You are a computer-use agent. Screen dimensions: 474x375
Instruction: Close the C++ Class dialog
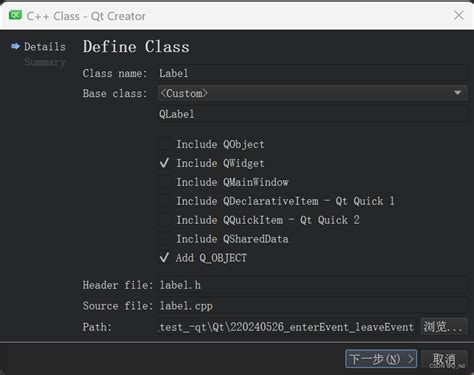[x=459, y=15]
